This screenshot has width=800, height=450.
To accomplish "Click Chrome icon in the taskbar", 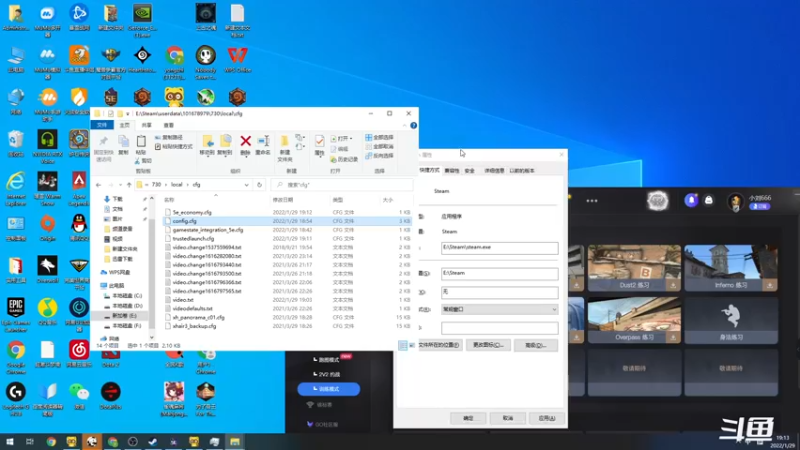I will (51, 442).
